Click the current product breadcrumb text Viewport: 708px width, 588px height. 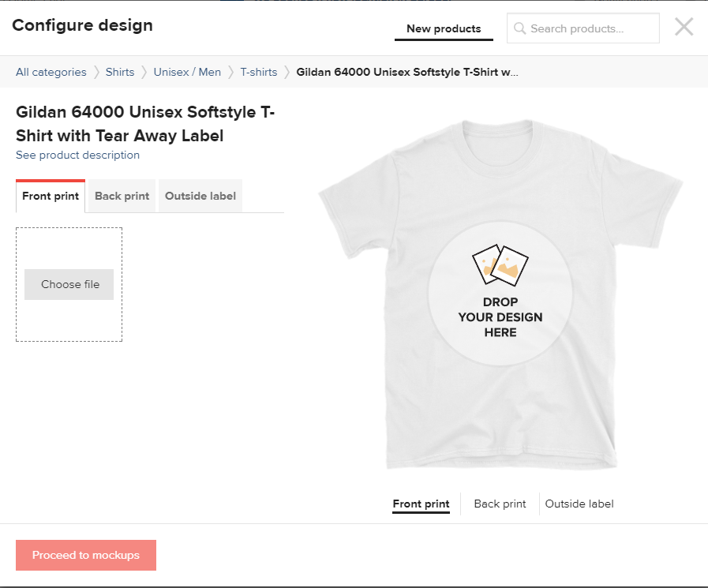click(x=407, y=73)
